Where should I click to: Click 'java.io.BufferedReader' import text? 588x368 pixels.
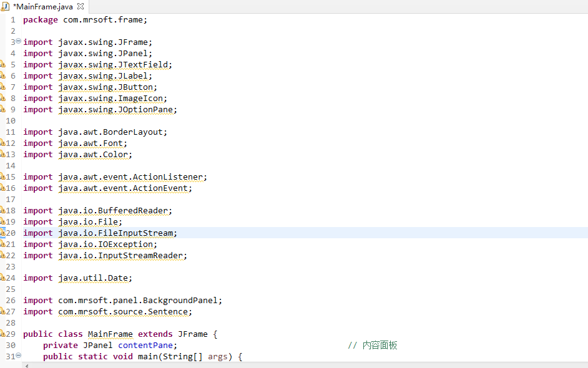[x=113, y=211]
